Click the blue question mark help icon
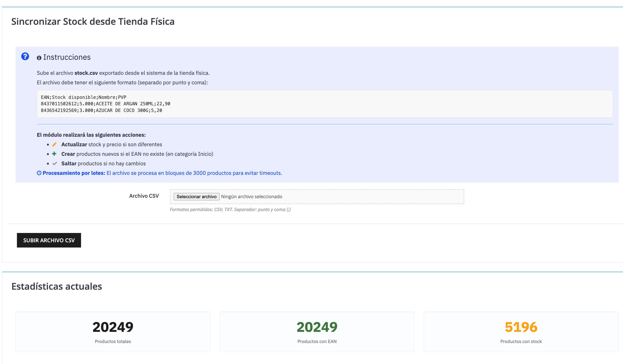623x364 pixels. click(x=25, y=56)
